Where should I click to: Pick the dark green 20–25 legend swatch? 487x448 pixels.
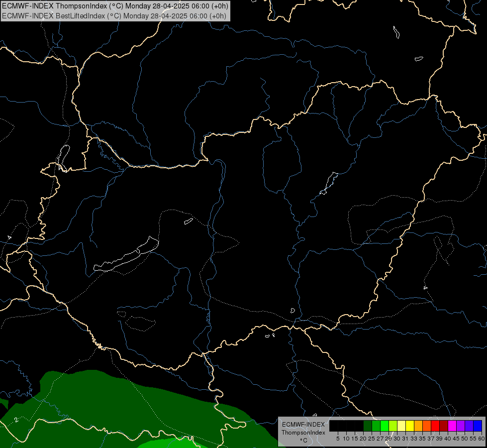tap(368, 426)
